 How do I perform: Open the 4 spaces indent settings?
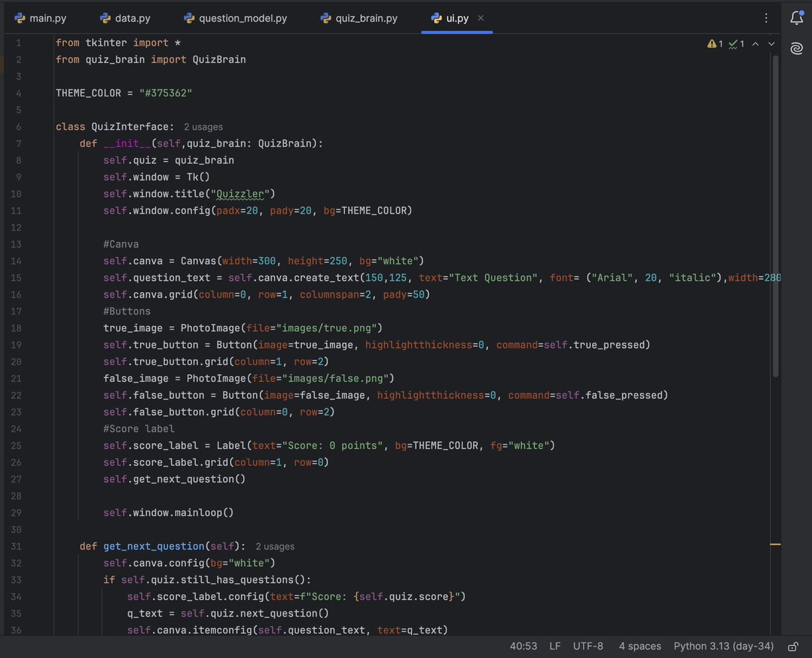coord(639,646)
